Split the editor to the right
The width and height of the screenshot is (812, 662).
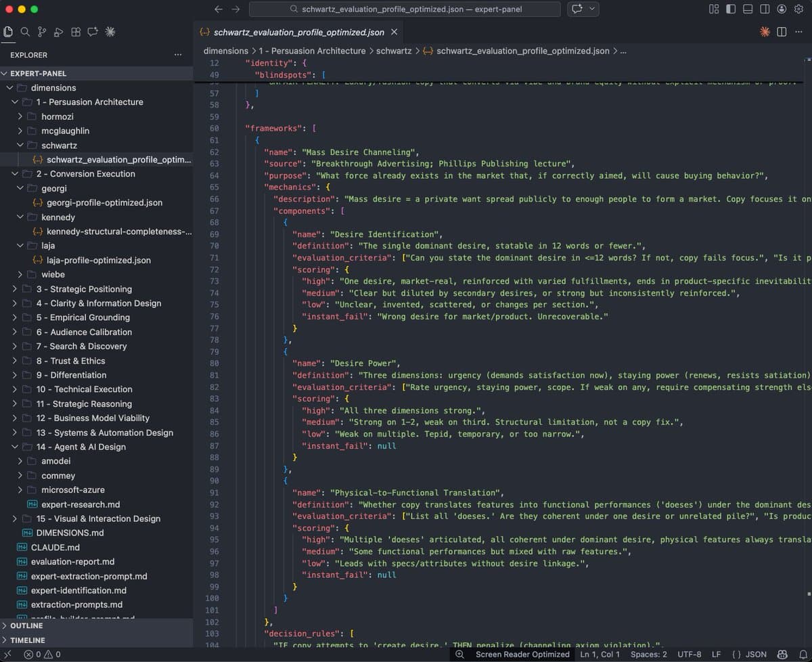click(x=782, y=32)
